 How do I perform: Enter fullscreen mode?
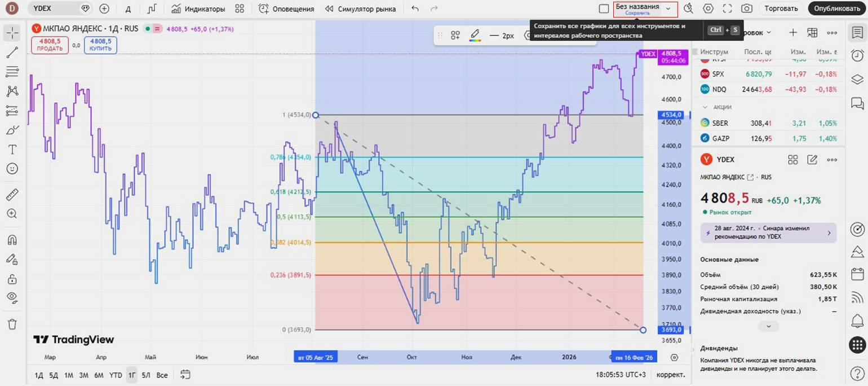[x=727, y=8]
